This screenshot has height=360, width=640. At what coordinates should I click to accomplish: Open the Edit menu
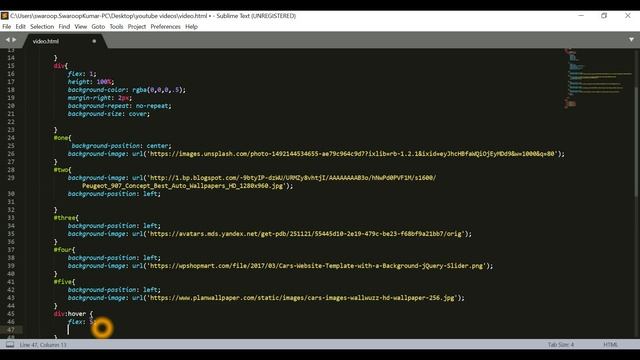(20, 27)
